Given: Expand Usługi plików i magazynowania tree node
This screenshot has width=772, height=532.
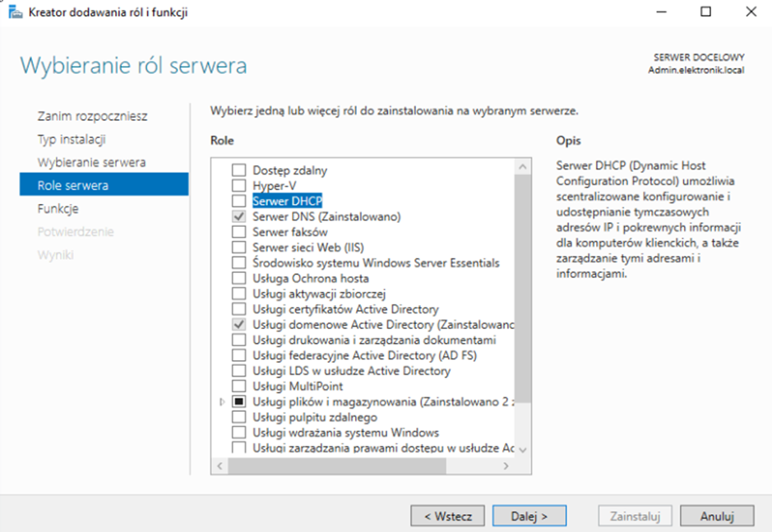Looking at the screenshot, I should [x=222, y=402].
